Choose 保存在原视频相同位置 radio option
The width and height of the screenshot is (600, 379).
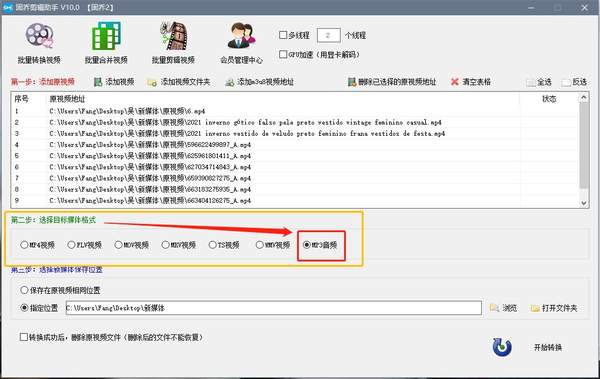click(24, 290)
